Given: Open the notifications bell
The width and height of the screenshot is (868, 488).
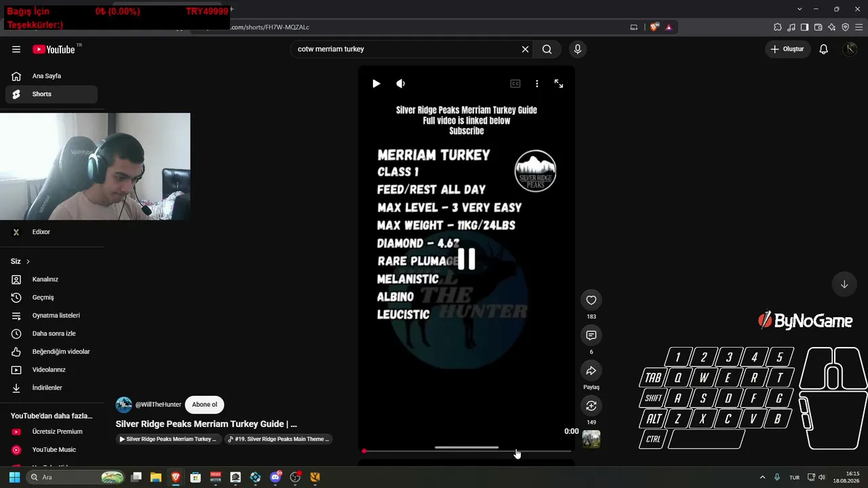Looking at the screenshot, I should pyautogui.click(x=824, y=49).
